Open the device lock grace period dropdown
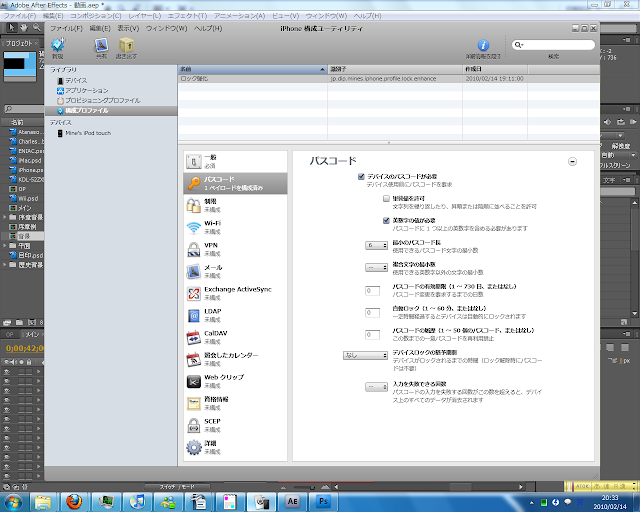 click(x=365, y=356)
